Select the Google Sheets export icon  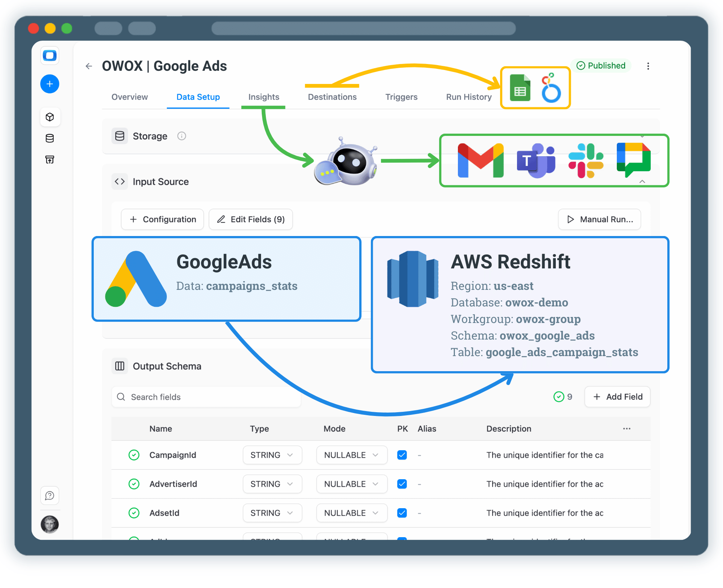(x=520, y=87)
